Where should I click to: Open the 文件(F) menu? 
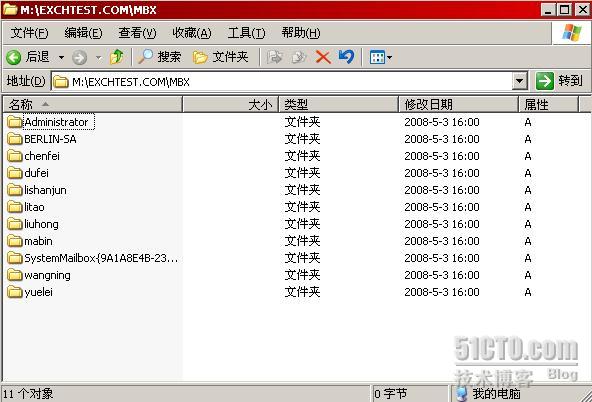[29, 33]
